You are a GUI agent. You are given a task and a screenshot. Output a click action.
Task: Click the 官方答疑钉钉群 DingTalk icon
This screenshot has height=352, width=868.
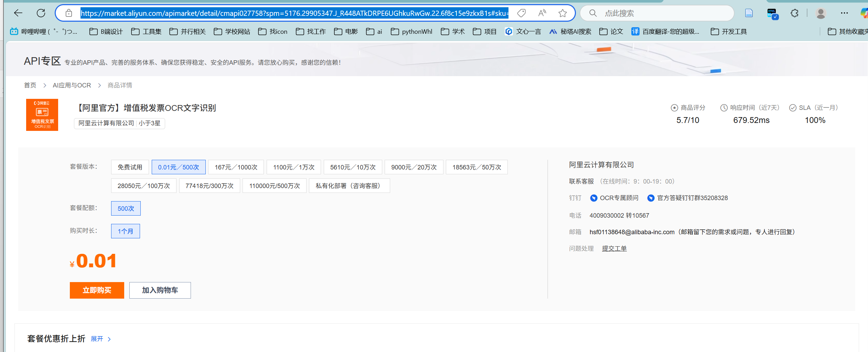651,198
